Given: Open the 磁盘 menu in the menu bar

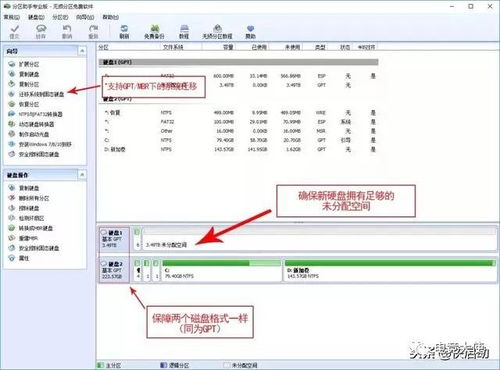Looking at the screenshot, I should coord(36,17).
